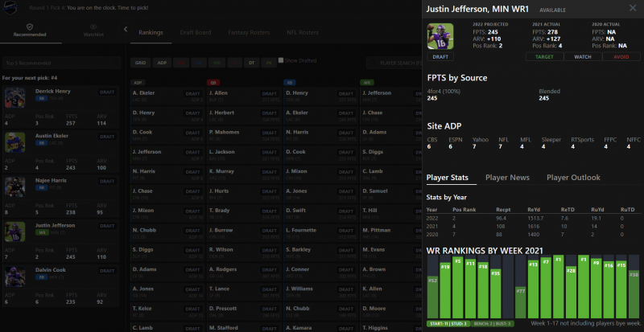
Task: Click the GRID view filter button
Action: [140, 63]
